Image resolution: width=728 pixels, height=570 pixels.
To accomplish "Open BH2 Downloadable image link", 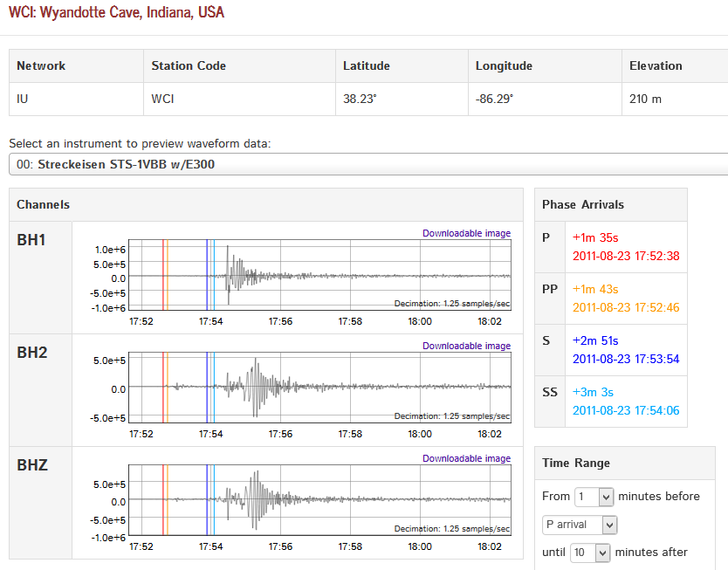I will [x=466, y=346].
